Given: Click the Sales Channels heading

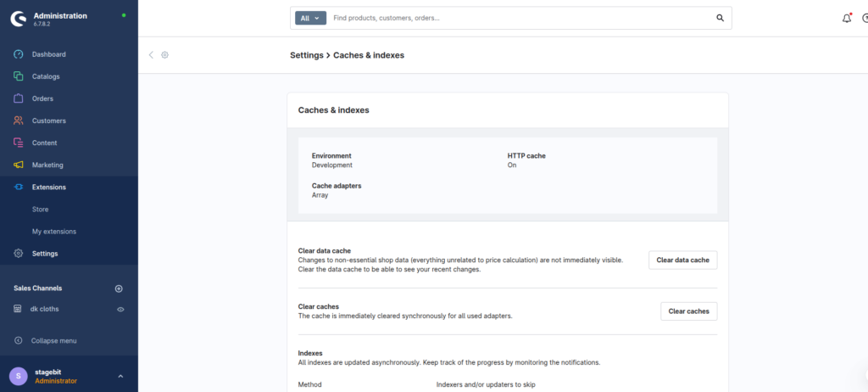Looking at the screenshot, I should tap(37, 288).
